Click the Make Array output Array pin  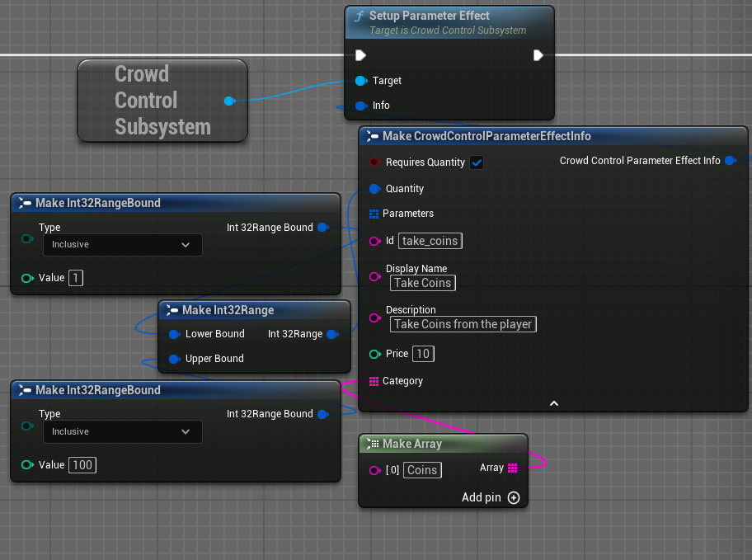(x=512, y=468)
